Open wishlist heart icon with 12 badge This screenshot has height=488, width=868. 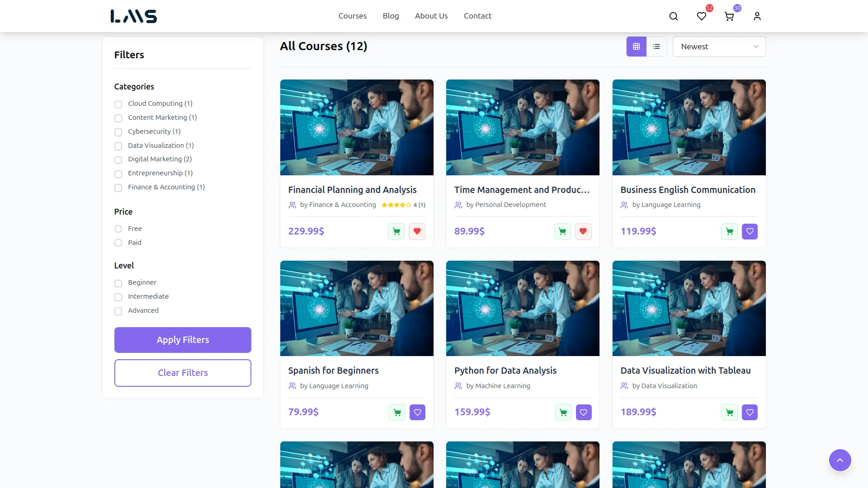[701, 16]
